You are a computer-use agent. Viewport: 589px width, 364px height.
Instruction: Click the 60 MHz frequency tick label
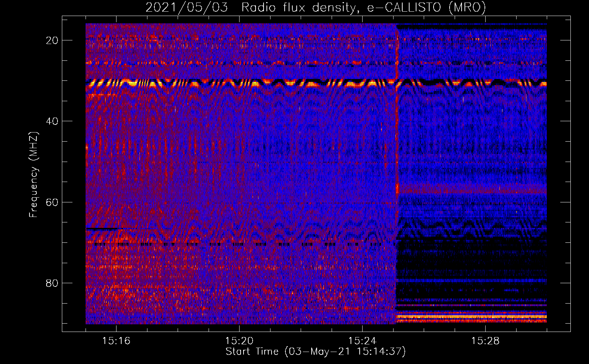pos(52,202)
